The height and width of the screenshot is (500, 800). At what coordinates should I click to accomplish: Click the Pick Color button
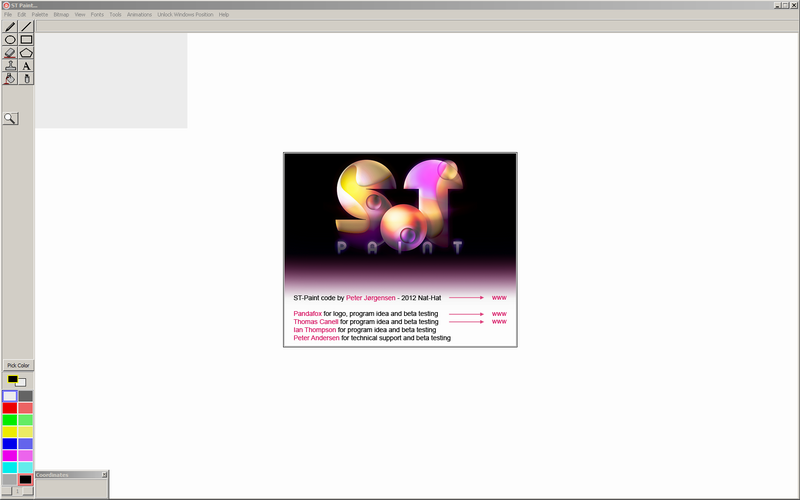tap(18, 365)
